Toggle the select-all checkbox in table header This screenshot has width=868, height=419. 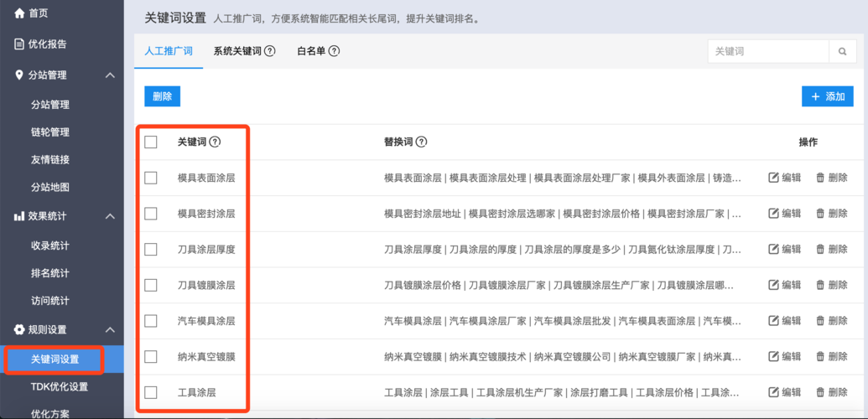[x=151, y=142]
